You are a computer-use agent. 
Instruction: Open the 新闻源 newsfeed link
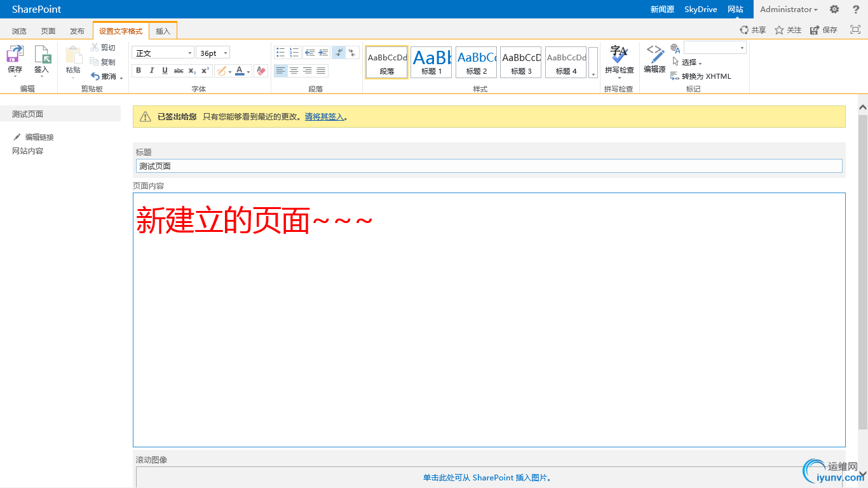[662, 10]
